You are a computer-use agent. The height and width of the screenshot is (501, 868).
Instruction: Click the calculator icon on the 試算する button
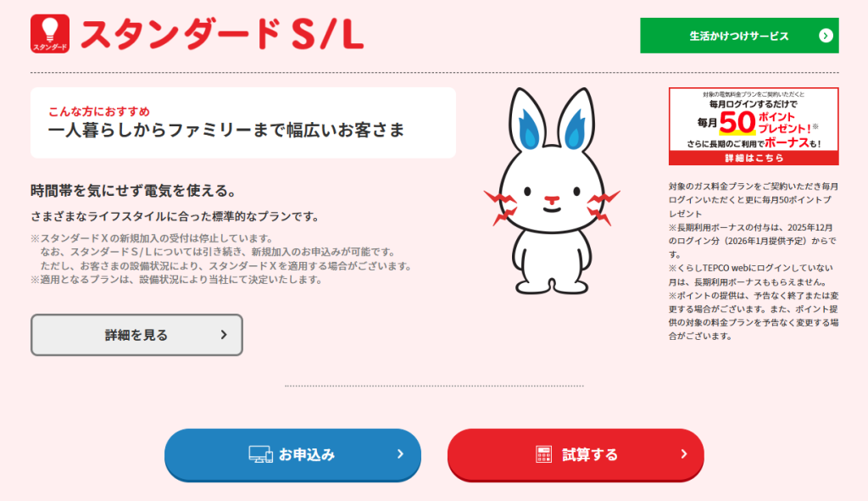[543, 454]
